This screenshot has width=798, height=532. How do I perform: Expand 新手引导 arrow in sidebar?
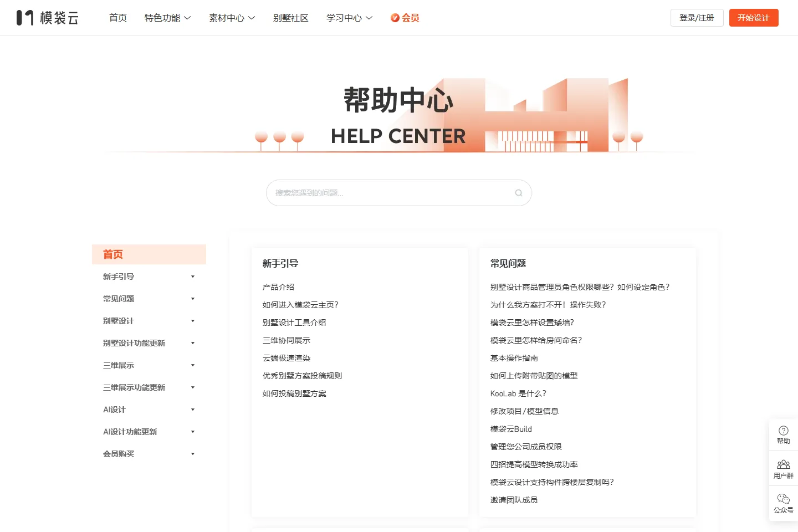pyautogui.click(x=193, y=277)
